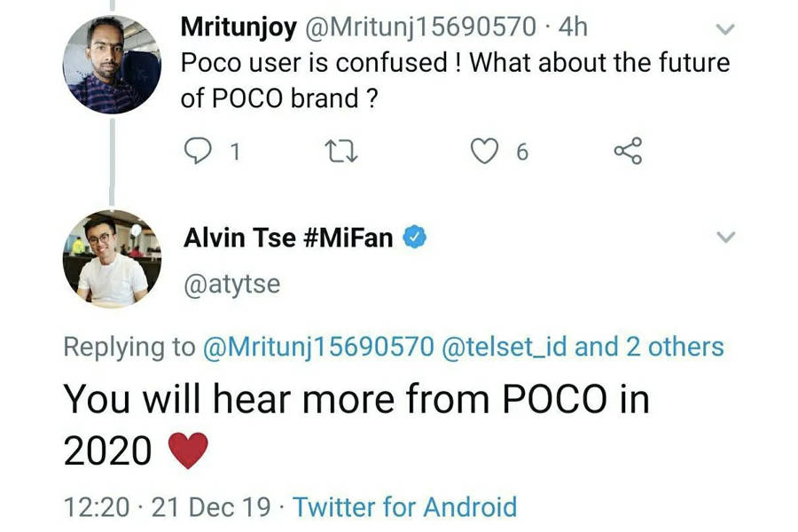Click Alvin Tse's verified blue checkmark badge

click(x=417, y=237)
